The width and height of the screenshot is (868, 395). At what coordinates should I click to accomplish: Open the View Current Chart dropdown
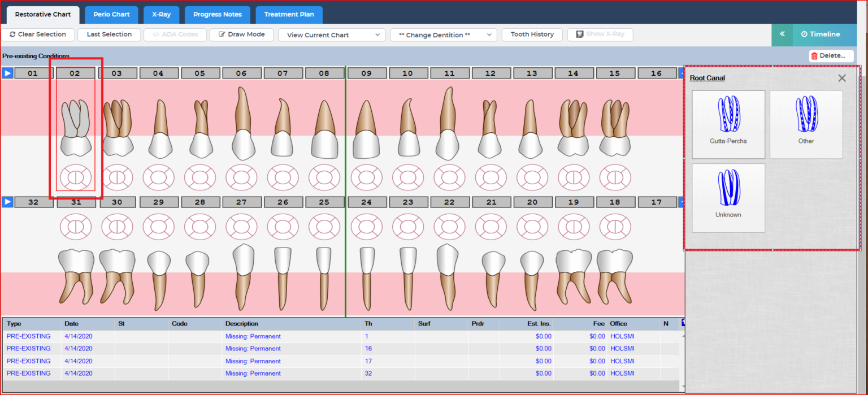tap(332, 35)
